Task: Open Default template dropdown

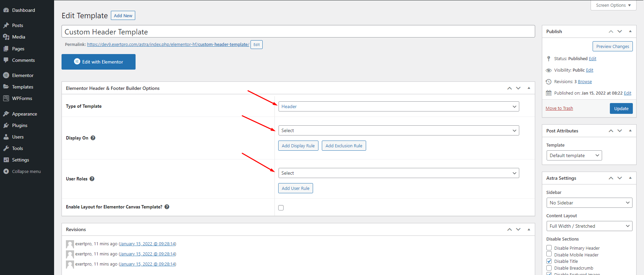Action: pyautogui.click(x=574, y=155)
